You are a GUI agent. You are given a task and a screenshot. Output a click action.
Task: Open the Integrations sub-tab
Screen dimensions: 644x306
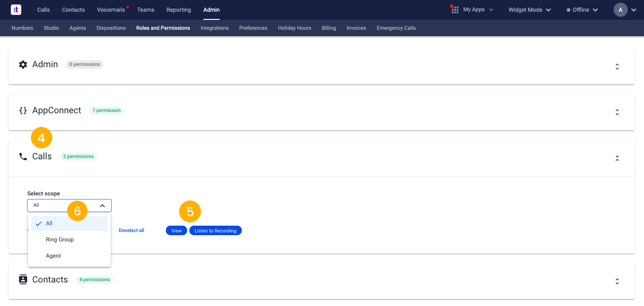(x=215, y=28)
